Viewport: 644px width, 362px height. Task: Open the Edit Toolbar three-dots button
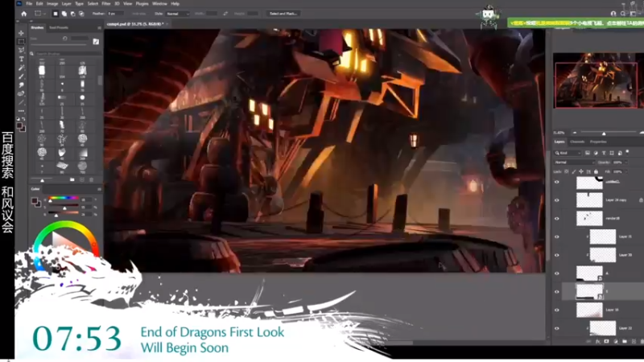click(21, 111)
